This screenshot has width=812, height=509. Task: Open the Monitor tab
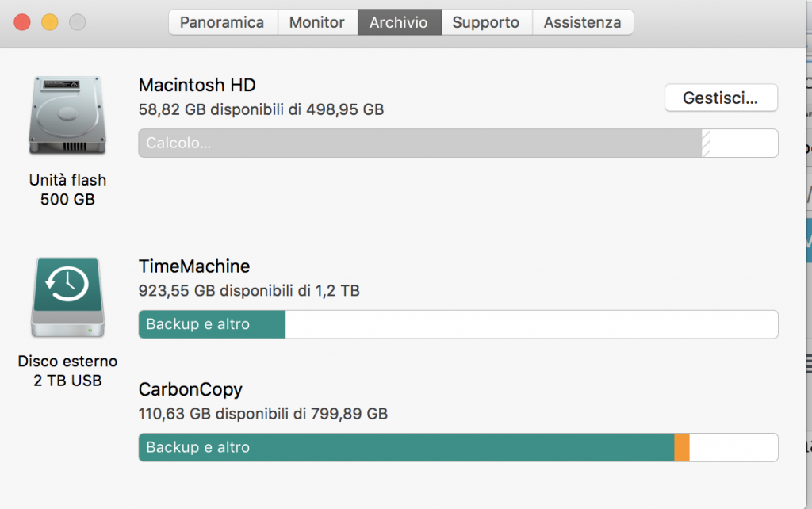317,22
